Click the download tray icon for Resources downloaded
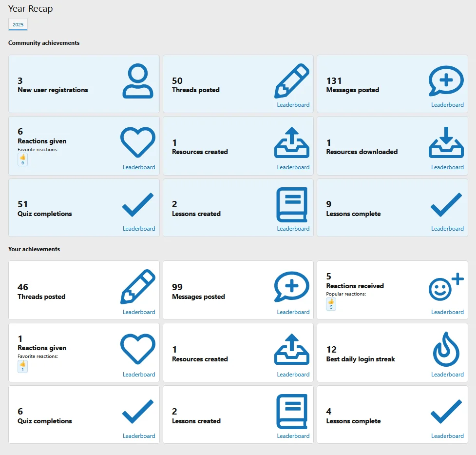The width and height of the screenshot is (476, 455). pyautogui.click(x=446, y=142)
